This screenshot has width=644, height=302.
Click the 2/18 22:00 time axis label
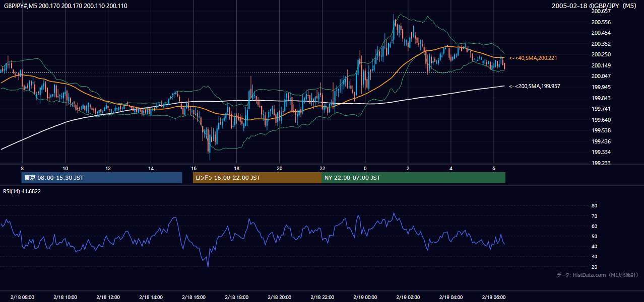pyautogui.click(x=322, y=297)
